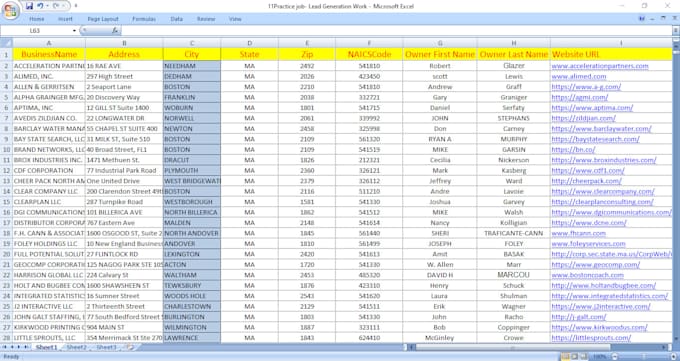Click the Name Box showing L63
The height and width of the screenshot is (361, 680).
pos(36,31)
